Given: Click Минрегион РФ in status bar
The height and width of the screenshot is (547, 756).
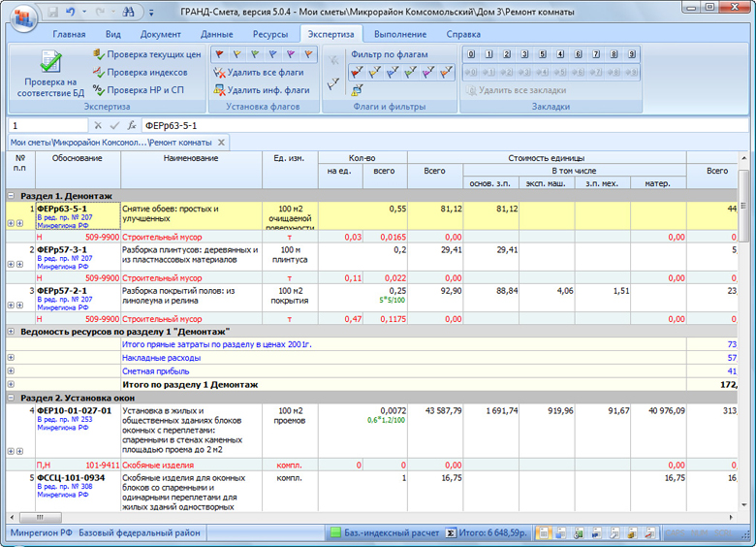Looking at the screenshot, I should point(42,533).
